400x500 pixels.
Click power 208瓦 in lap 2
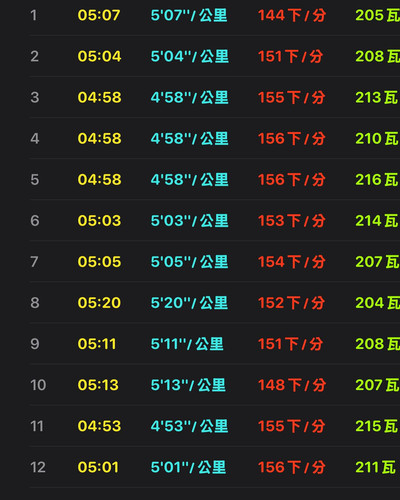click(378, 56)
